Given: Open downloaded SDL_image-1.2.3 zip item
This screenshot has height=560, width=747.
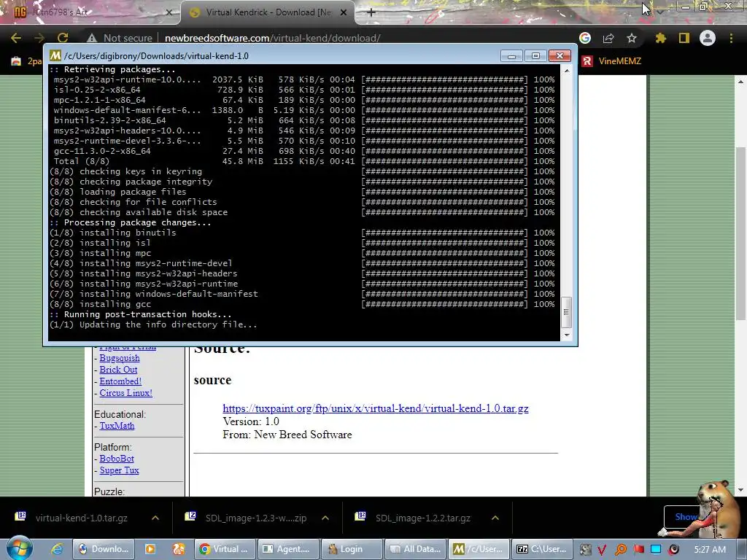Looking at the screenshot, I should pyautogui.click(x=247, y=518).
